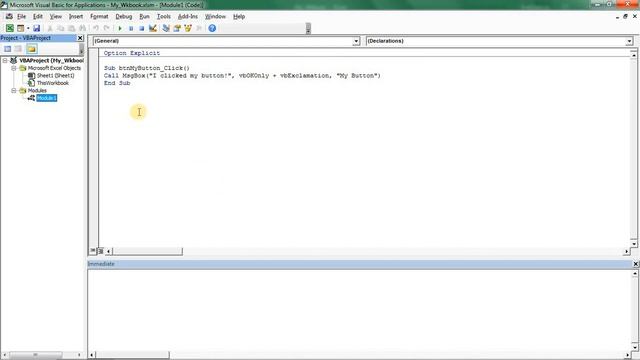
Task: Click the Redo arrow icon
Action: [x=107, y=28]
